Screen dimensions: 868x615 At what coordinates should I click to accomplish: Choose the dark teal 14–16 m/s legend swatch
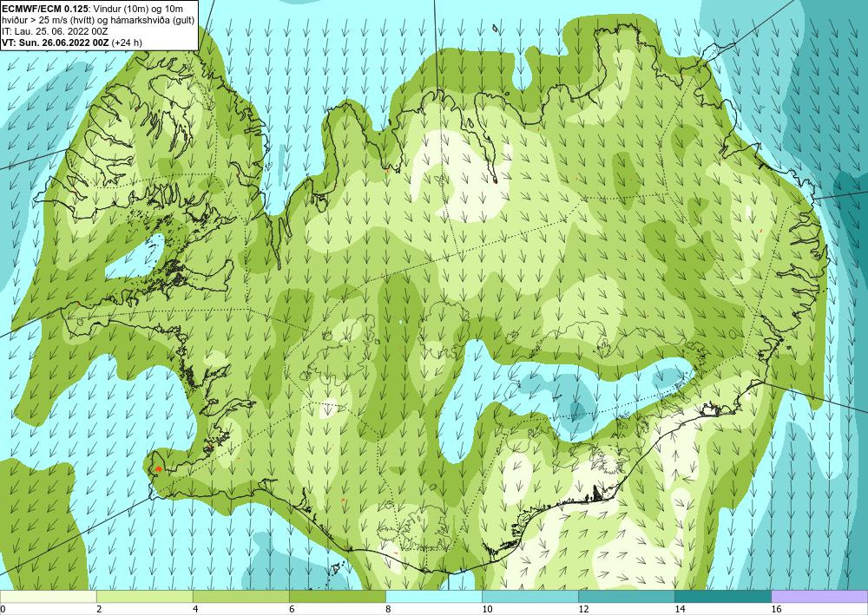click(722, 597)
